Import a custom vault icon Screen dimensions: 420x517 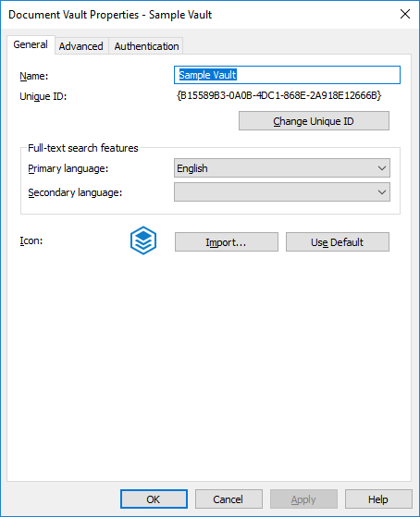tap(227, 242)
